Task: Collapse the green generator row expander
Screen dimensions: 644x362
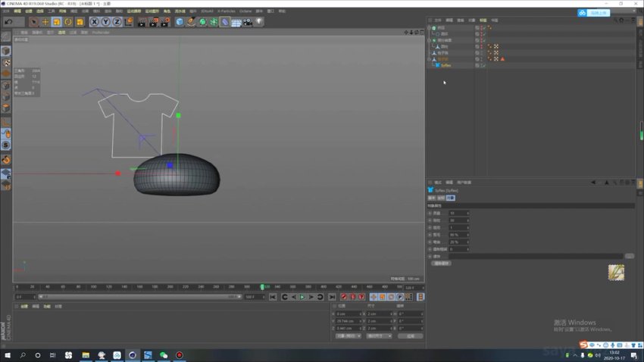Action: (x=430, y=40)
